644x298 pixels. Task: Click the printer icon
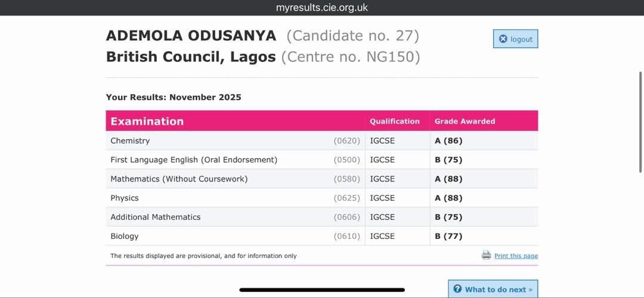486,255
